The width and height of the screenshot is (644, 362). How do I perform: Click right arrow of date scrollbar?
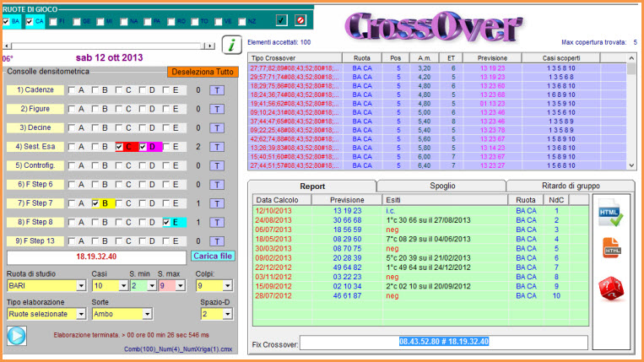pyautogui.click(x=210, y=46)
